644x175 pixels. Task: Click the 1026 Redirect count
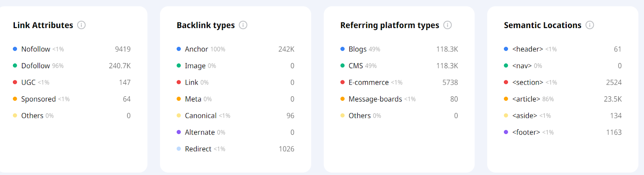[286, 149]
